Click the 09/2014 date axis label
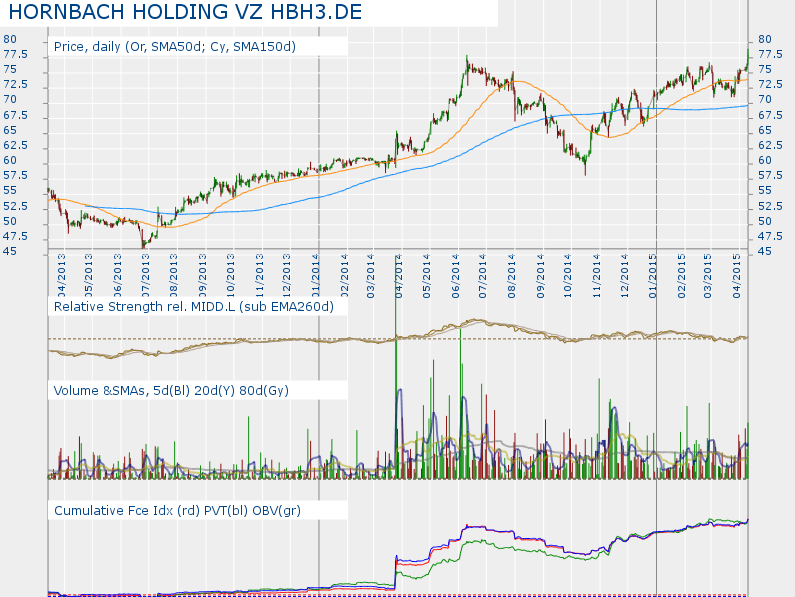This screenshot has height=597, width=795. pos(540,276)
